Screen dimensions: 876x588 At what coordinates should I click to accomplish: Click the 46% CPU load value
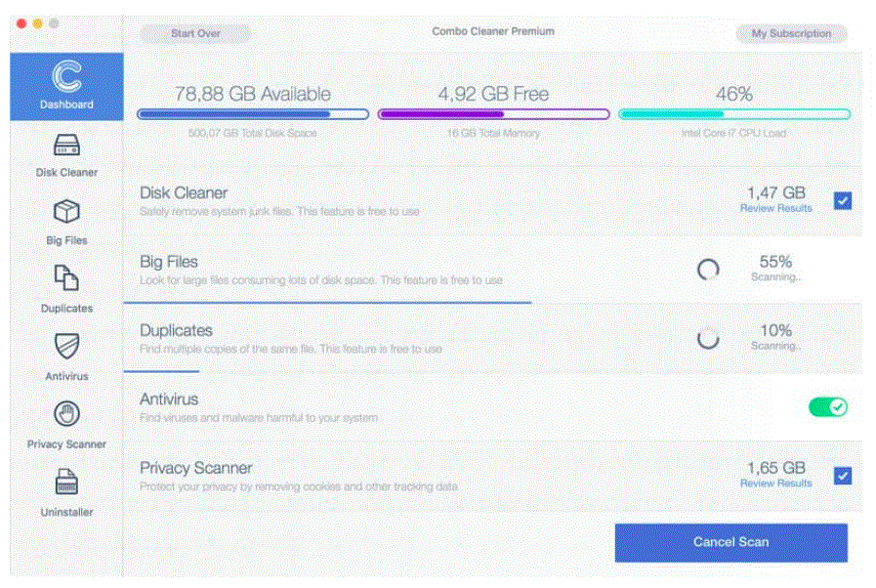pos(734,94)
